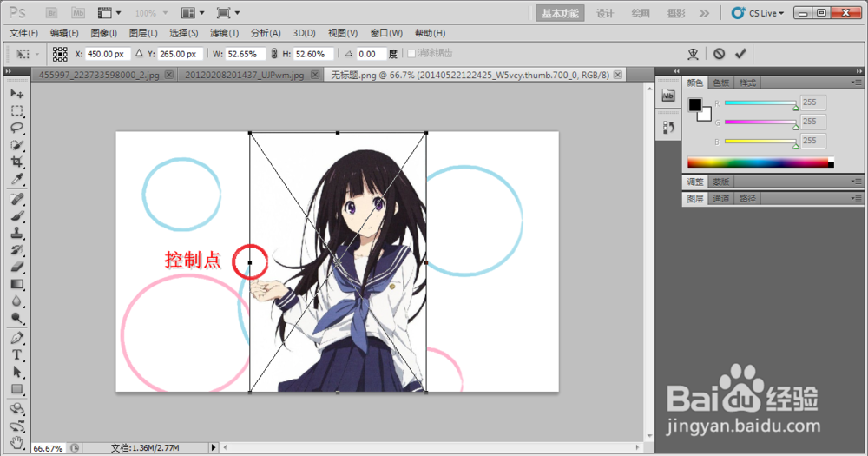Image resolution: width=868 pixels, height=456 pixels.
Task: Commit the transform with checkmark
Action: point(740,53)
